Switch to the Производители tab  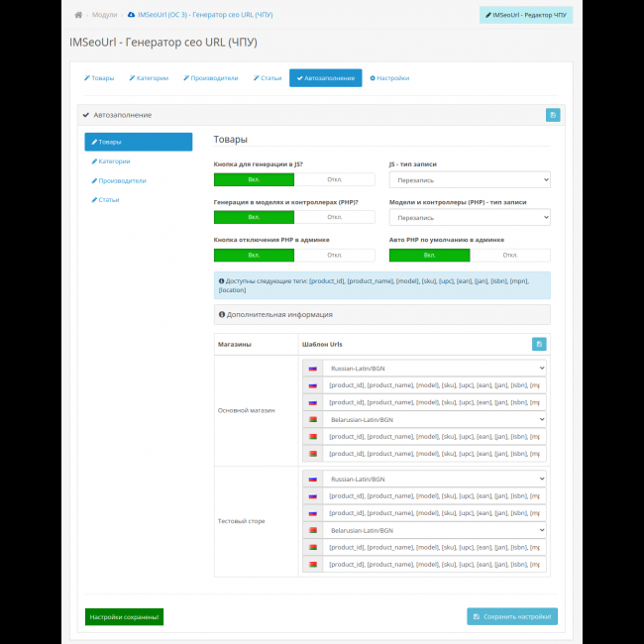210,78
